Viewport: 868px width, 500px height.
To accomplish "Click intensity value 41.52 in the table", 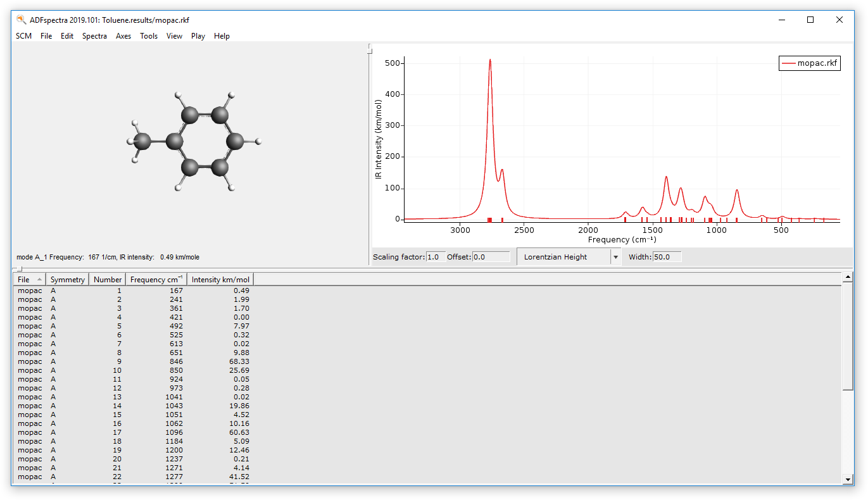I will (239, 477).
